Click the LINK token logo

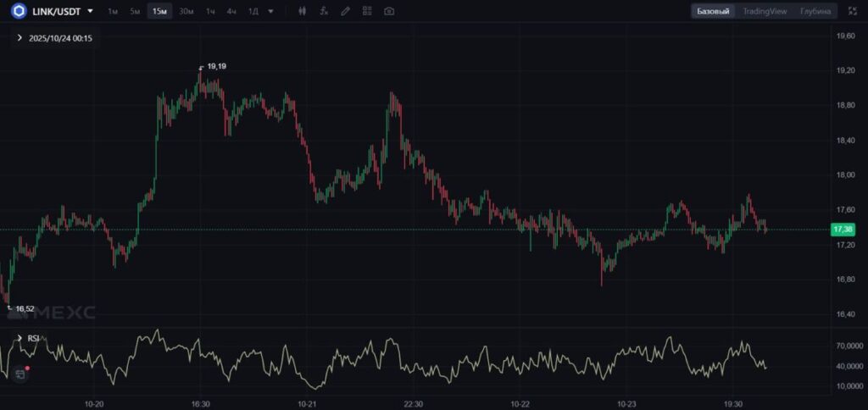pos(19,12)
